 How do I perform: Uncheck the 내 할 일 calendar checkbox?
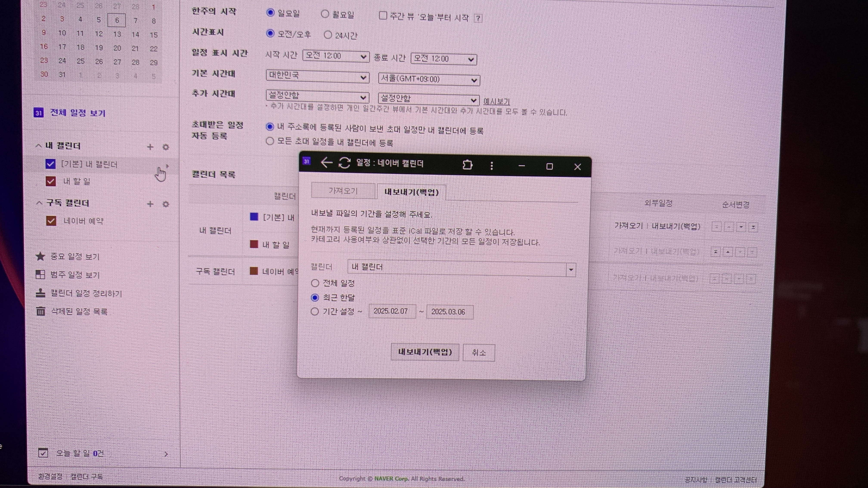(51, 182)
